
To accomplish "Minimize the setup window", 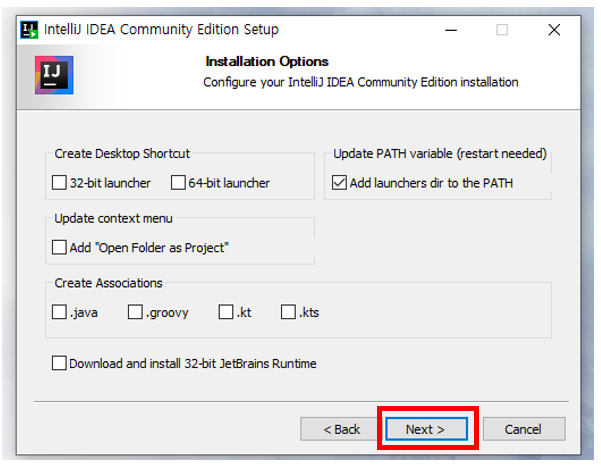I will click(451, 30).
